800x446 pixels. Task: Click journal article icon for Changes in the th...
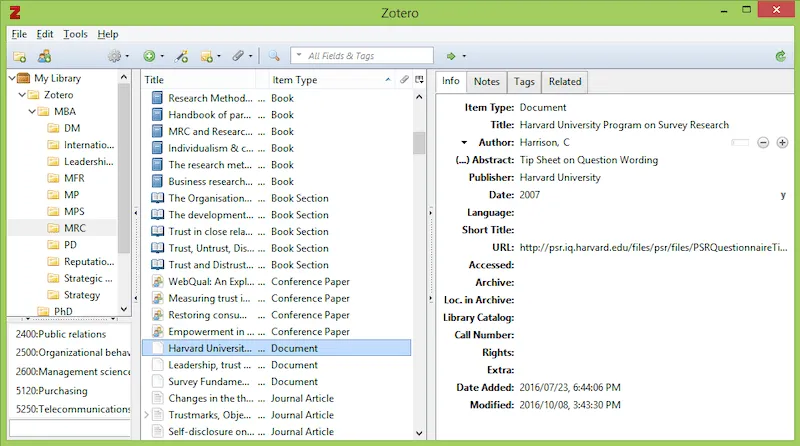point(158,398)
